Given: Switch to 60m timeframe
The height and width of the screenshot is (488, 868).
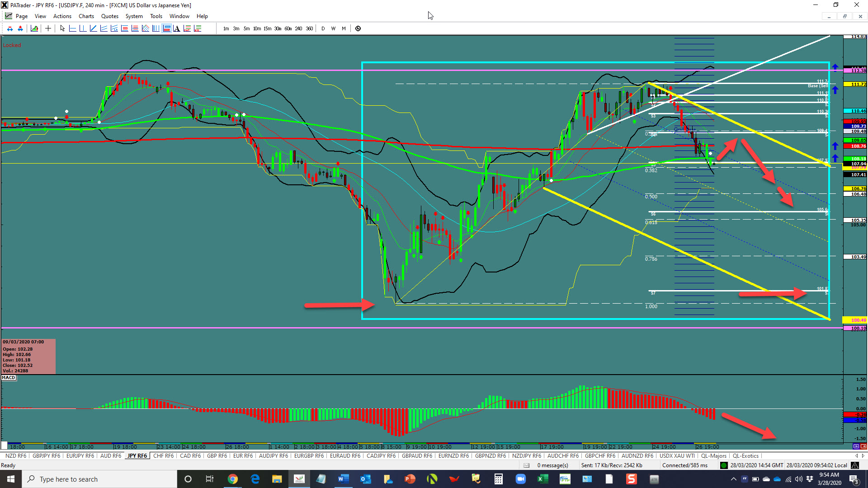Looking at the screenshot, I should pos(288,28).
